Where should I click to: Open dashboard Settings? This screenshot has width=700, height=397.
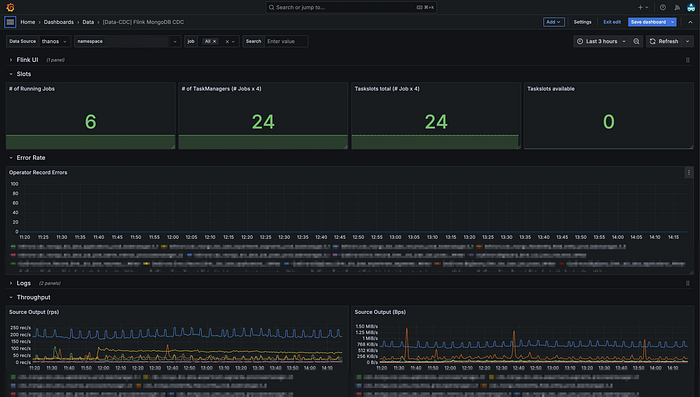pyautogui.click(x=582, y=22)
